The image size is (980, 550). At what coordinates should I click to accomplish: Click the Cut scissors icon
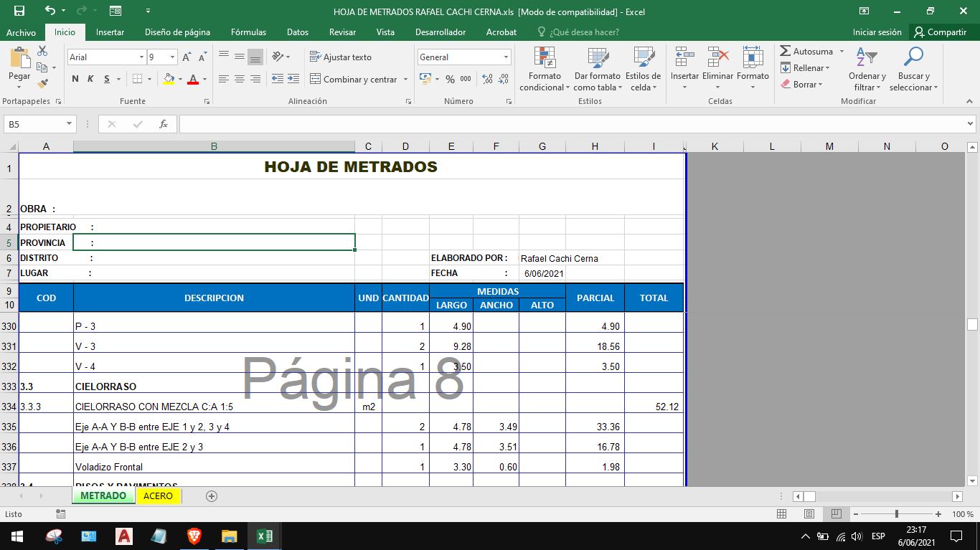(42, 51)
